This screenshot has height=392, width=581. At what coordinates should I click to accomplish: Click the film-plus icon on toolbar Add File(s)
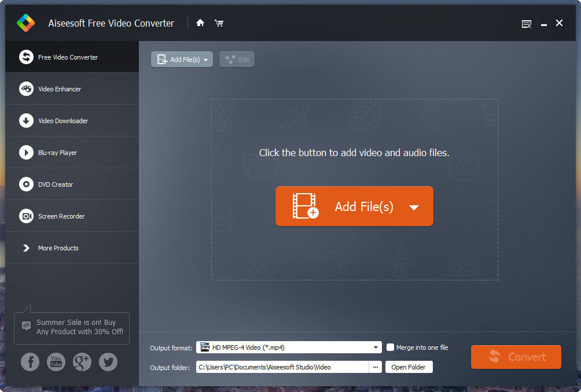tap(162, 59)
